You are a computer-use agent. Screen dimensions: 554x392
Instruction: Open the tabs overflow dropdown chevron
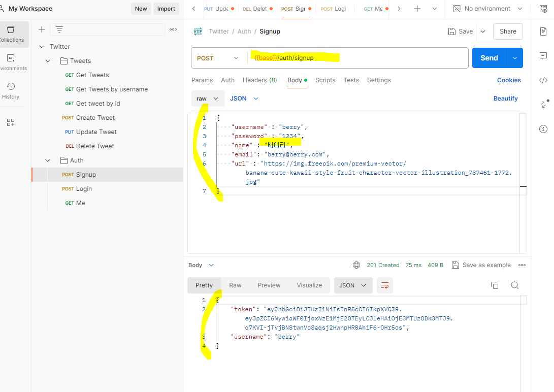[435, 9]
